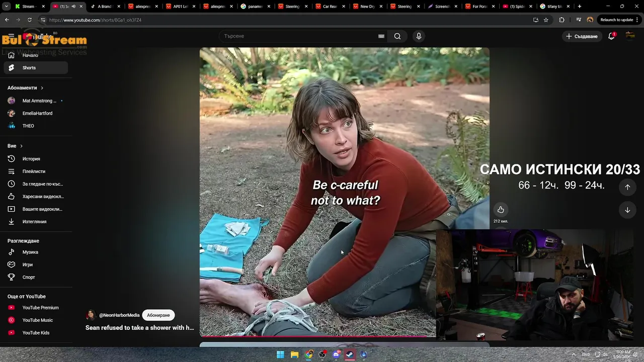The height and width of the screenshot is (362, 644).
Task: Open История watch history
Action: point(36,159)
